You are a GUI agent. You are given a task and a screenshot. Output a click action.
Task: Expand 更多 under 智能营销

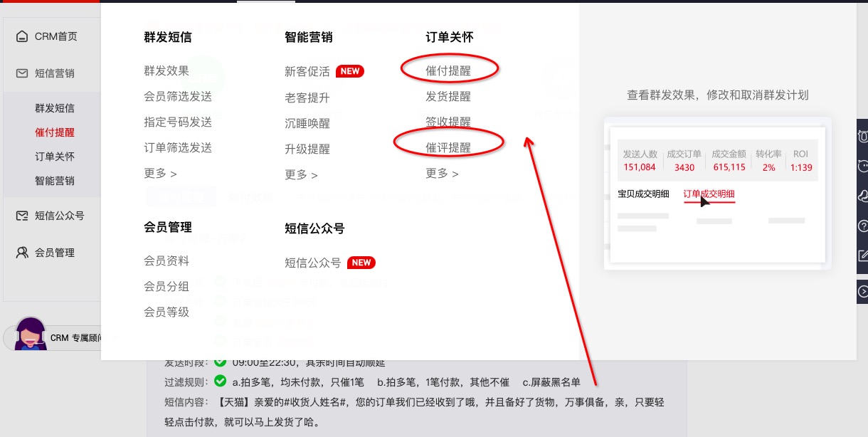point(301,175)
